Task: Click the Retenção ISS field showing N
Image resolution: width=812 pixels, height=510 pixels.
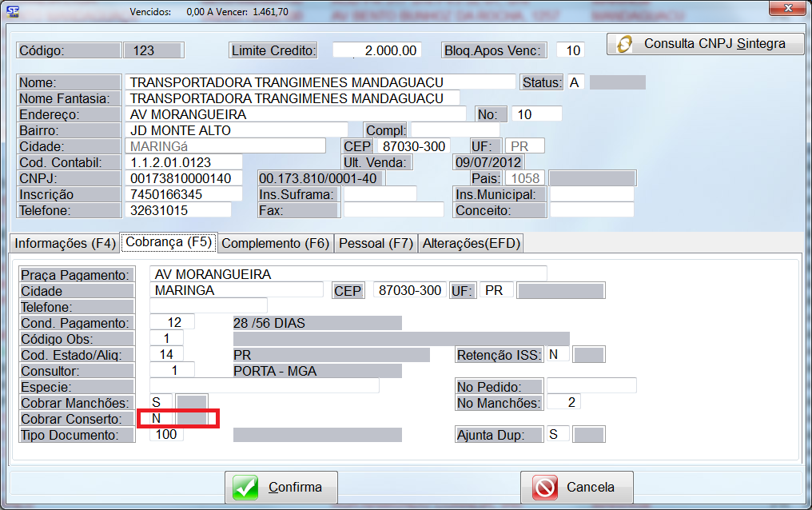Action: (557, 354)
